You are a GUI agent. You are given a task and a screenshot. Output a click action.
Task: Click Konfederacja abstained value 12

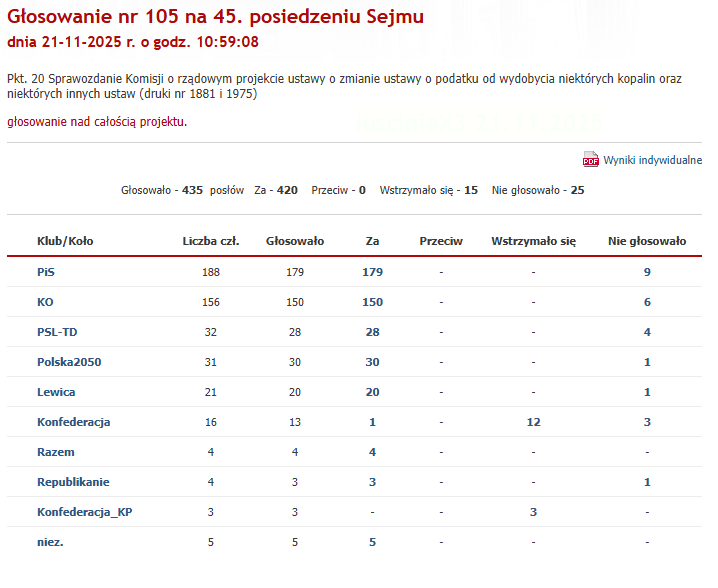(533, 422)
